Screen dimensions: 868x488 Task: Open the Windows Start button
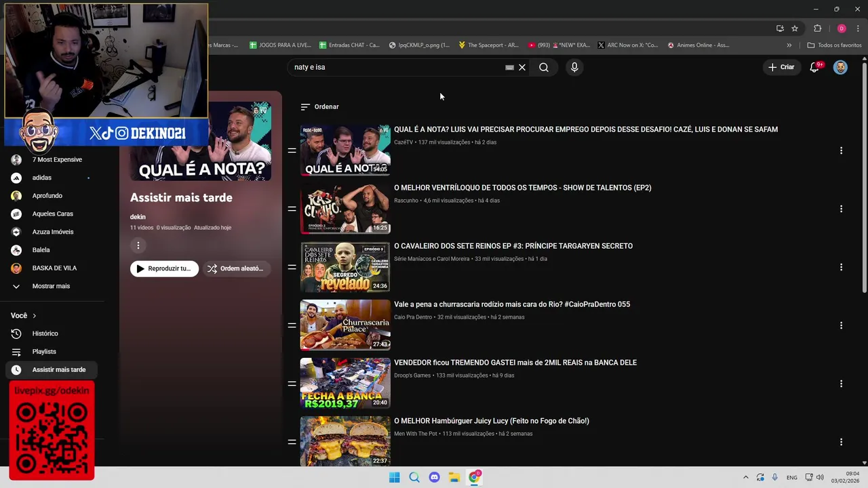(x=395, y=477)
